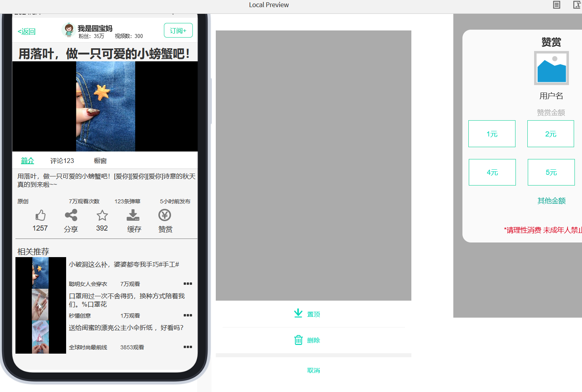Switch to the 评论123 tab
The height and width of the screenshot is (392, 582).
click(62, 161)
